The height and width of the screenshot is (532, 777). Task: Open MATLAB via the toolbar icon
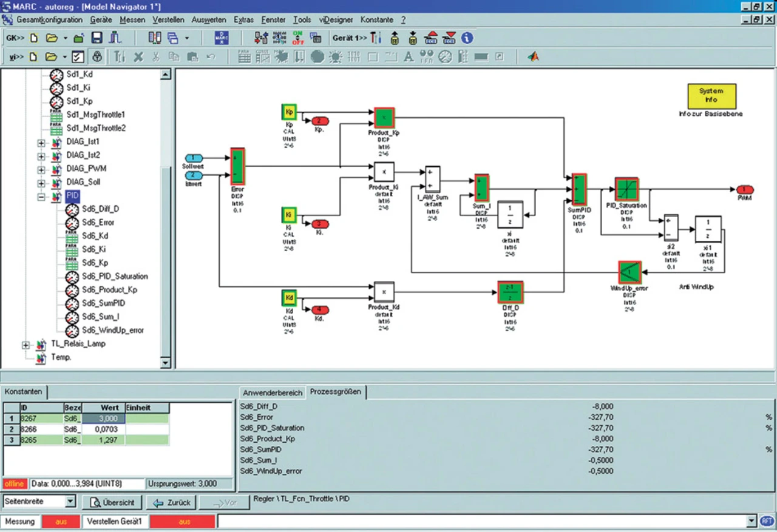(533, 57)
